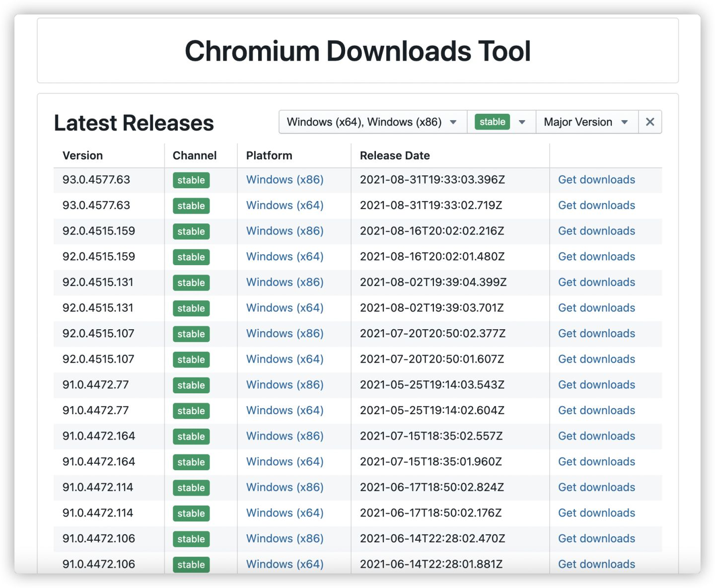Click version 92.0.4515.131 in the Windows (x86) row
The width and height of the screenshot is (715, 588).
(x=98, y=282)
